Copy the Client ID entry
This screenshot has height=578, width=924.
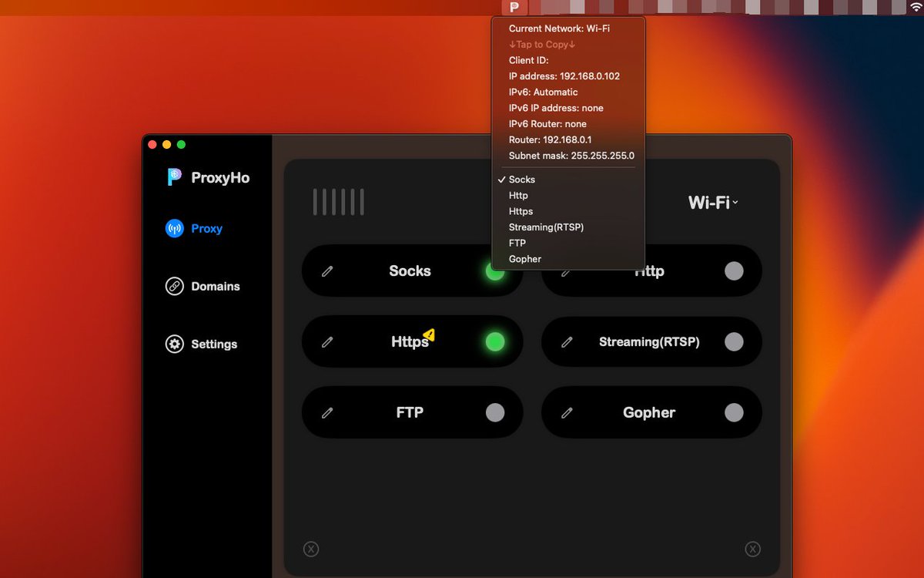point(568,60)
